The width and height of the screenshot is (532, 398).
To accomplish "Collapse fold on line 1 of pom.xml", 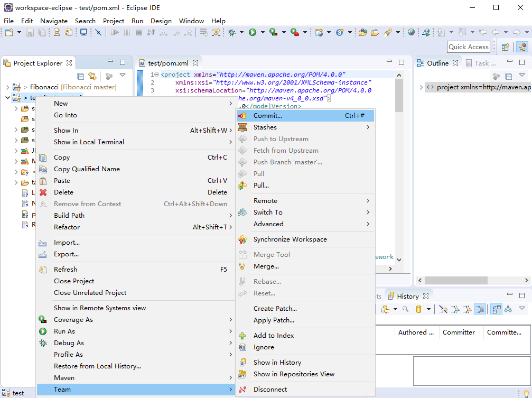I will click(157, 75).
